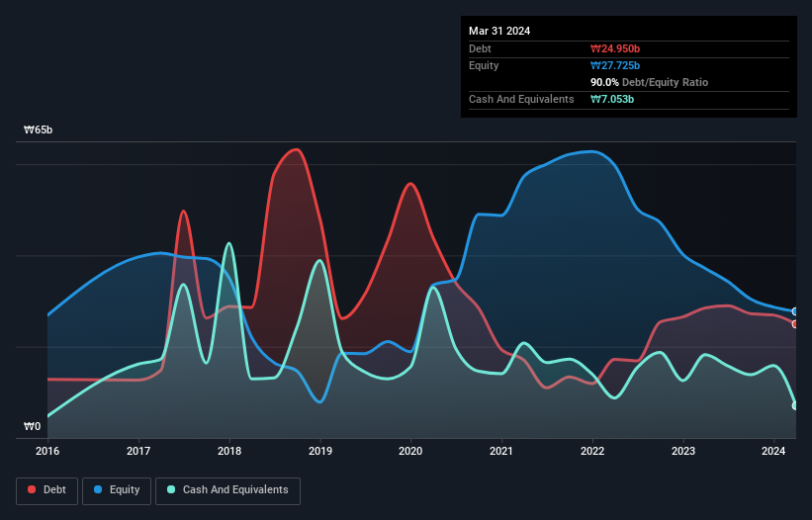This screenshot has width=812, height=520.
Task: Toggle the Debt series legend button
Action: pos(47,490)
